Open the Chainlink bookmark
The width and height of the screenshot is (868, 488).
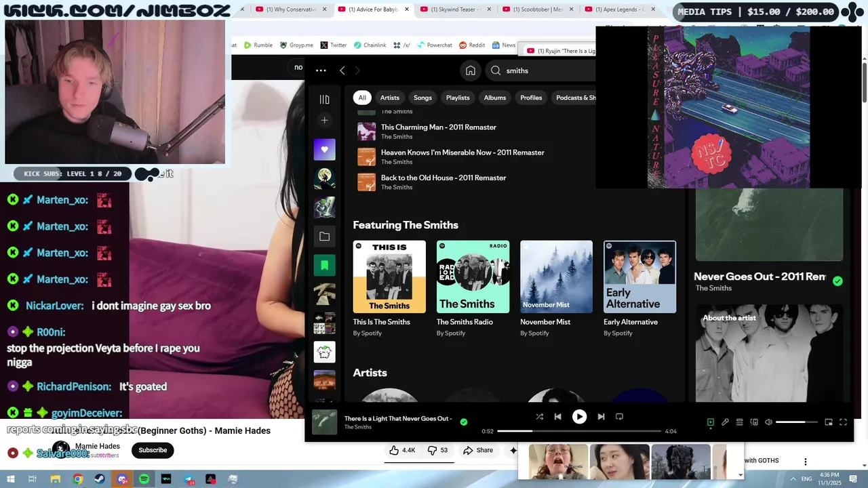pos(370,45)
